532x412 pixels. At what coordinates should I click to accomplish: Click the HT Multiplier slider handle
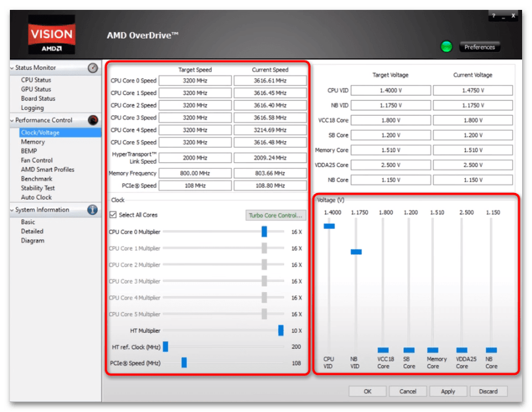[x=281, y=330]
